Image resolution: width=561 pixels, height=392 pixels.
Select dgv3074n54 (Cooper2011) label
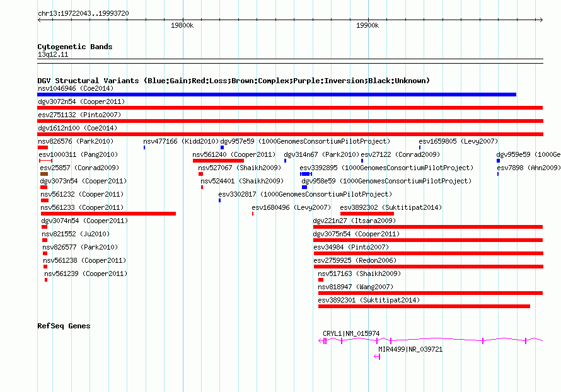(84, 221)
